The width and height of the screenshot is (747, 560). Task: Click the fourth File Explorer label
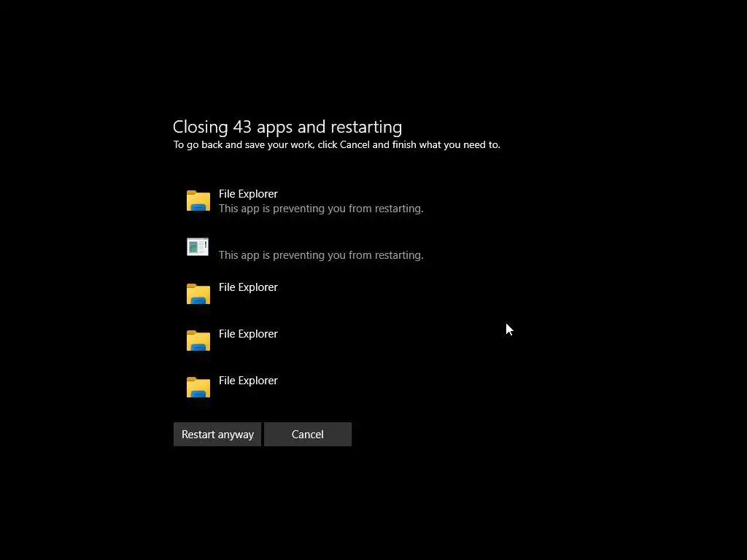tap(248, 334)
